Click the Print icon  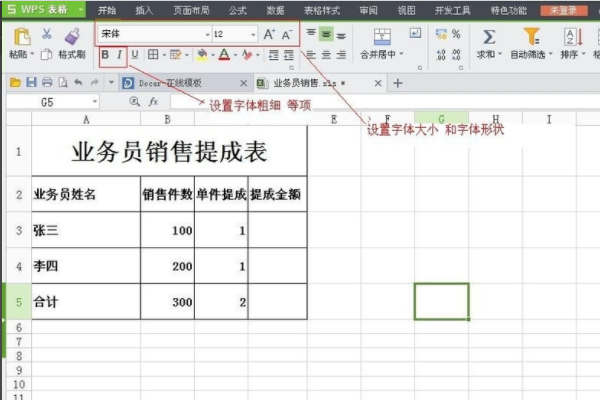pos(47,82)
